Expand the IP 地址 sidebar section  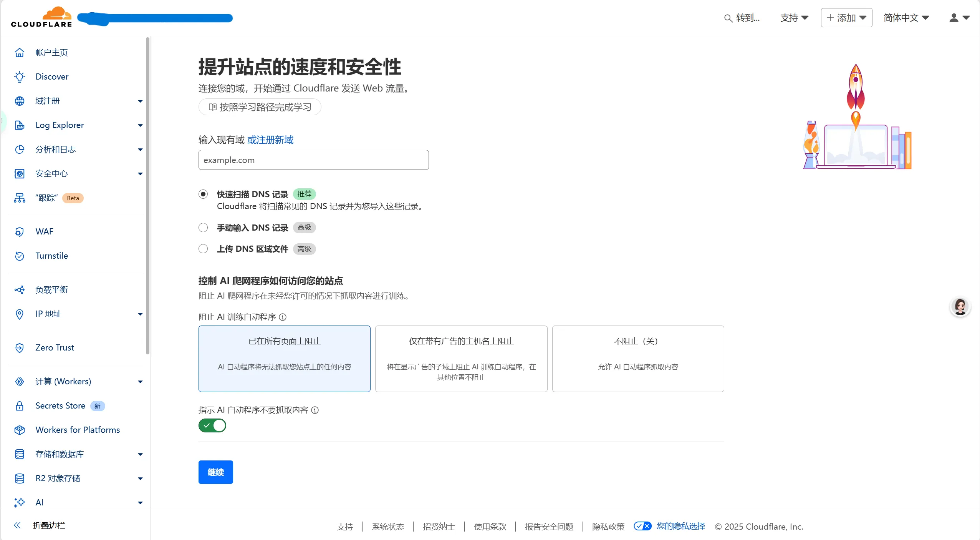click(140, 314)
